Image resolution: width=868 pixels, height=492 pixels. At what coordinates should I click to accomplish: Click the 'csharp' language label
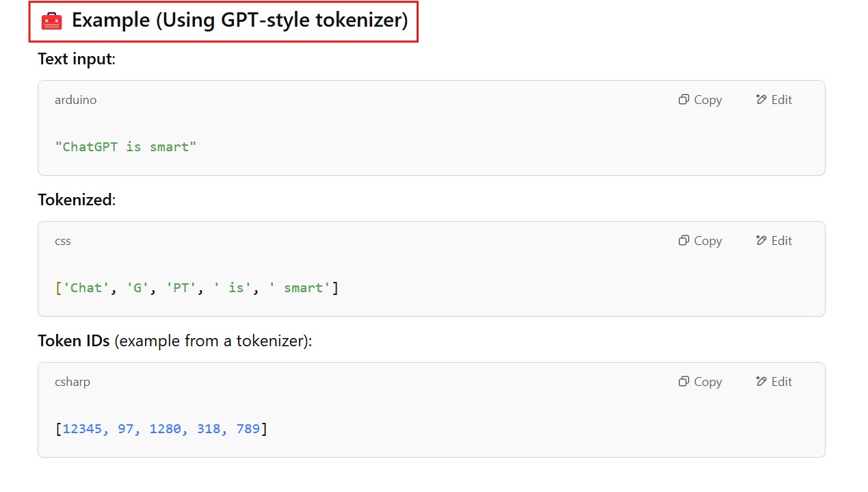(x=73, y=382)
